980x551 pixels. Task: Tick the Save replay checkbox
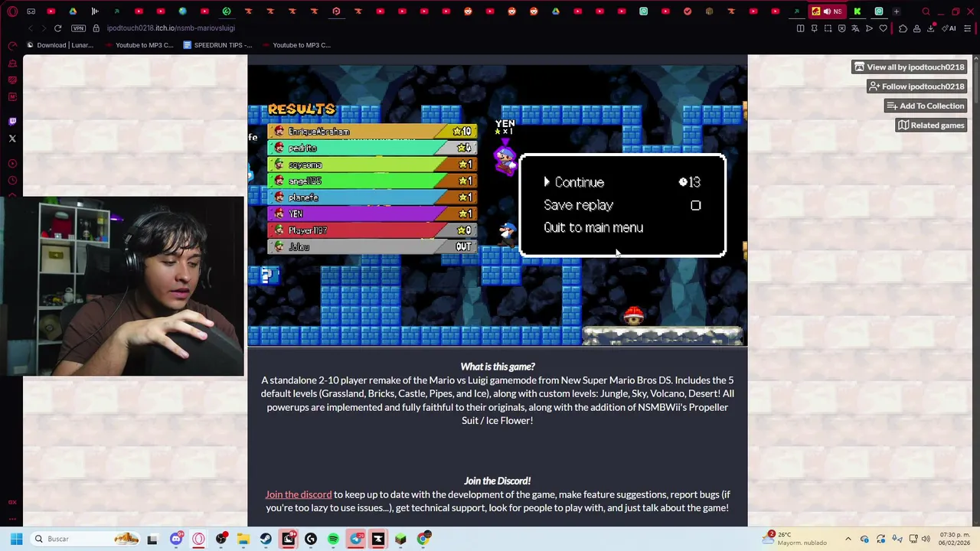pos(695,205)
